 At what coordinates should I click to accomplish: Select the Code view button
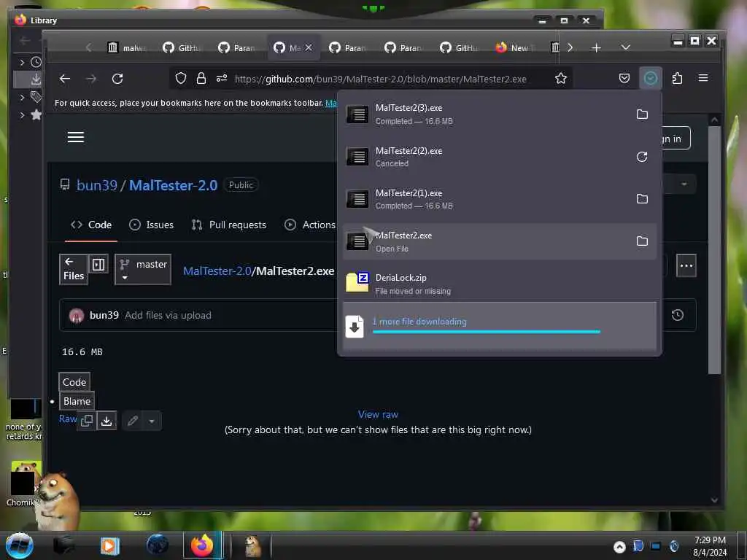pos(74,382)
